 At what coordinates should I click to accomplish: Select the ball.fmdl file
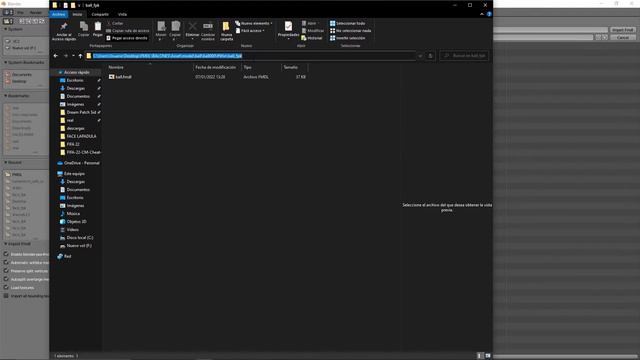tap(123, 77)
